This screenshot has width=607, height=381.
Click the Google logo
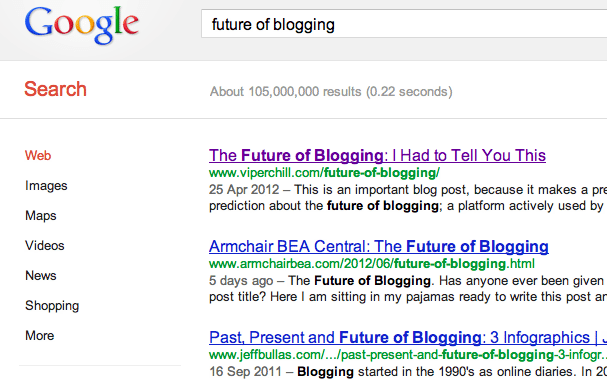(x=82, y=25)
